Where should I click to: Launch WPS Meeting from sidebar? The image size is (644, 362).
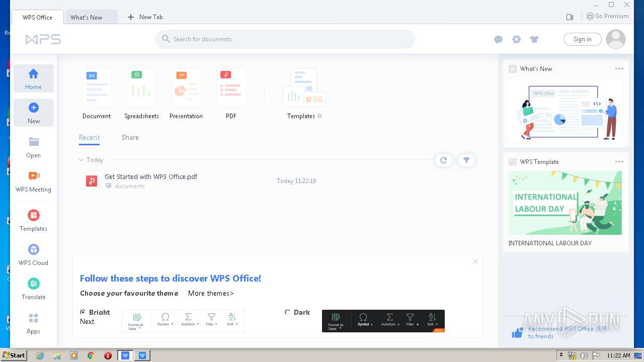(x=34, y=181)
